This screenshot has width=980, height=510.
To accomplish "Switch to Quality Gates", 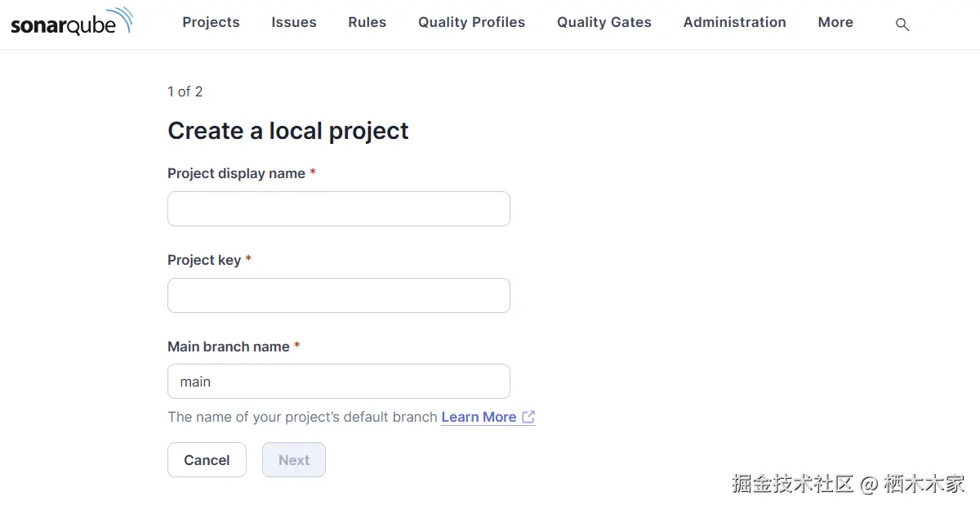I will click(x=604, y=22).
